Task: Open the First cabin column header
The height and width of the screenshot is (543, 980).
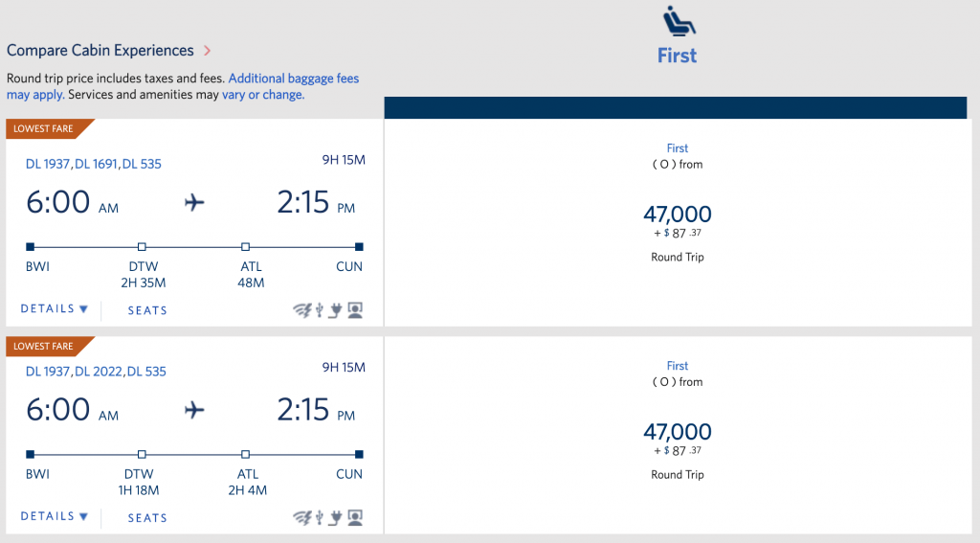Action: click(x=677, y=56)
